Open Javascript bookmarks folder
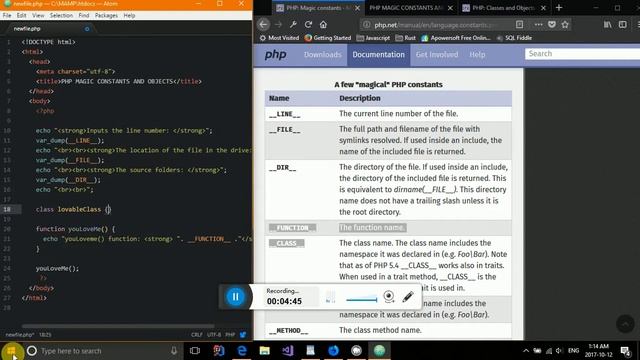The width and height of the screenshot is (640, 360). [373, 38]
